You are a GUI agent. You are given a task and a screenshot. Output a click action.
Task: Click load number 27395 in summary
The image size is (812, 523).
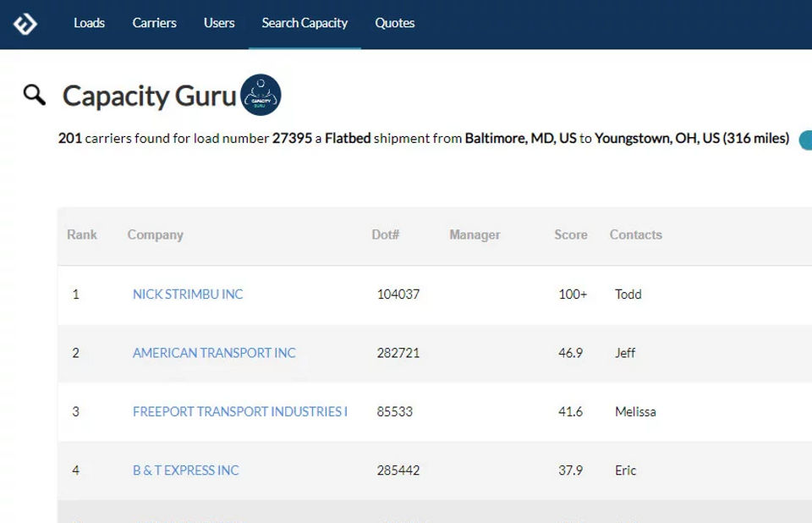292,139
